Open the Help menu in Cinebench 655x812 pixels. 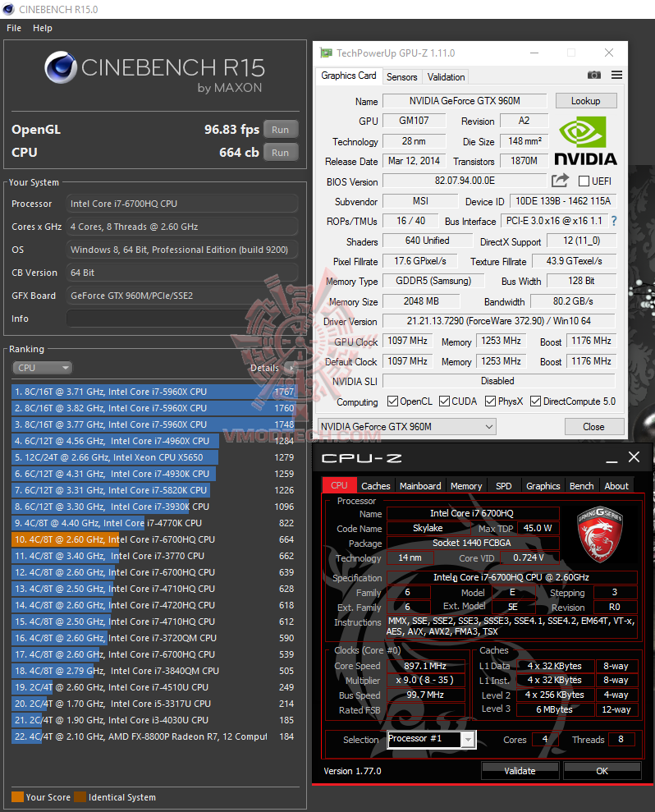pos(43,28)
